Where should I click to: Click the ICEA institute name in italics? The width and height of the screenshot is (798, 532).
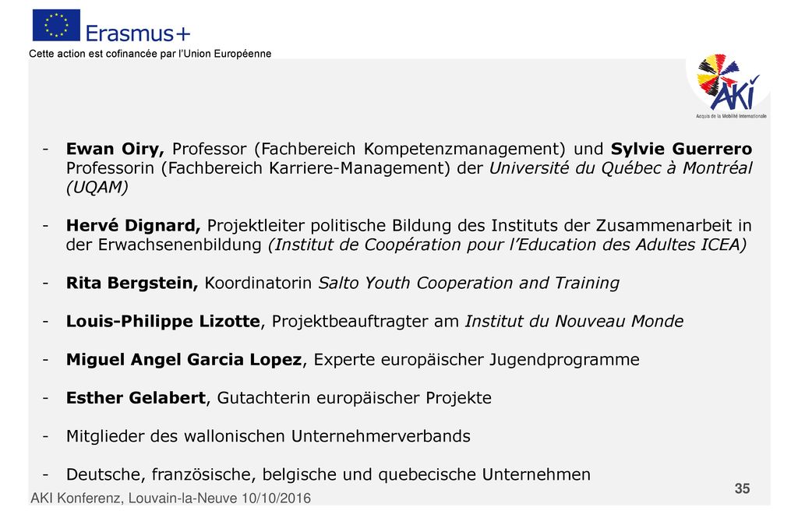click(x=507, y=245)
